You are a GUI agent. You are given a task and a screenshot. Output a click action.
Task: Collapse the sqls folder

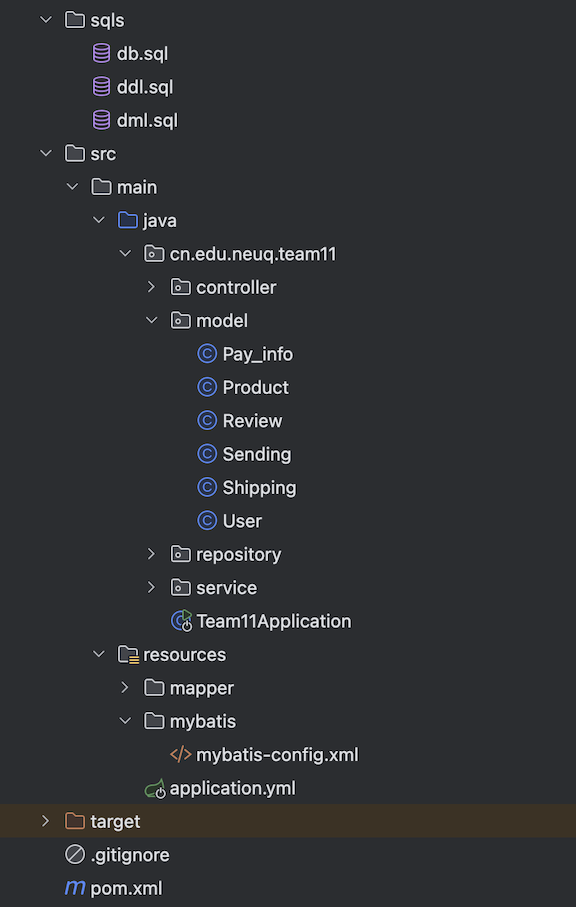pos(46,20)
